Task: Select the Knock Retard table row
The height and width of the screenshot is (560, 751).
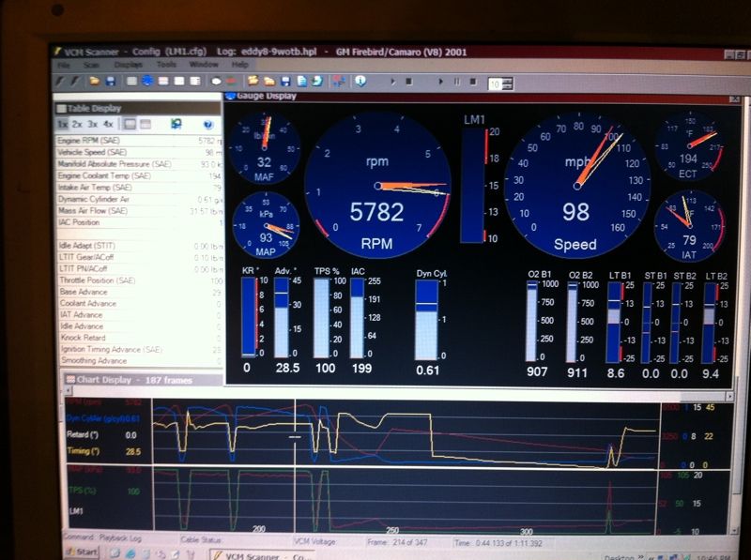Action: (140, 338)
